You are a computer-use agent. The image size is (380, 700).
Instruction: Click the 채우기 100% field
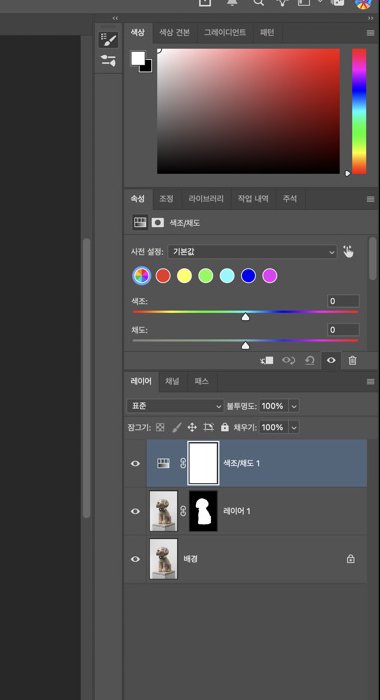(x=274, y=427)
